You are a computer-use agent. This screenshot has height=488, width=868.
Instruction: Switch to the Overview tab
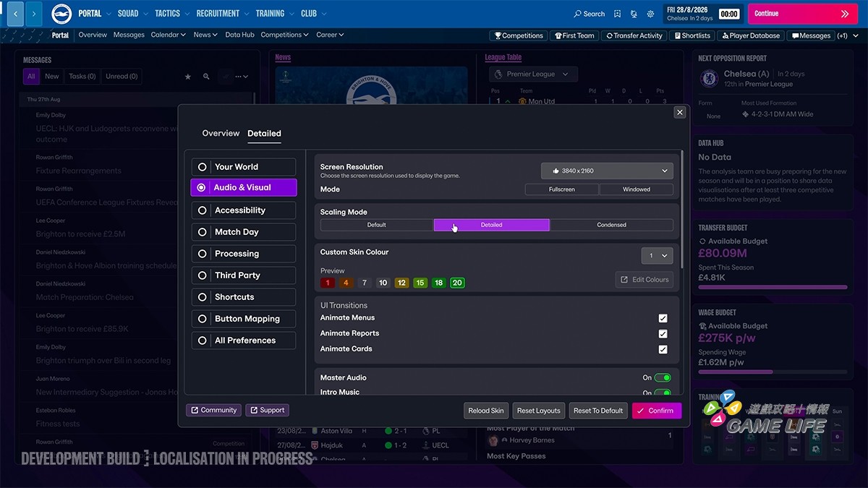click(x=221, y=133)
